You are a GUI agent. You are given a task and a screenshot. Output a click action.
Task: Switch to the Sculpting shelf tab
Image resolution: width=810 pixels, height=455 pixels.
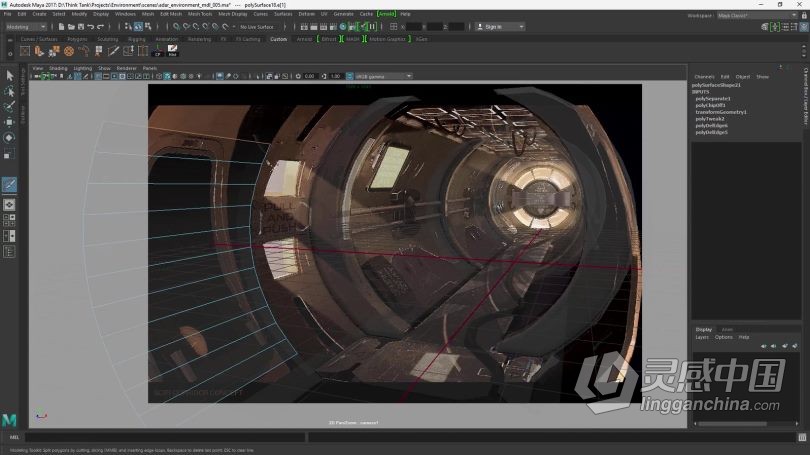107,39
